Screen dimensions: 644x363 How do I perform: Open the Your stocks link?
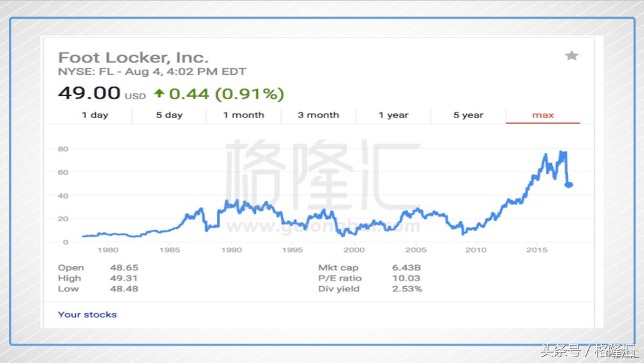(x=87, y=315)
